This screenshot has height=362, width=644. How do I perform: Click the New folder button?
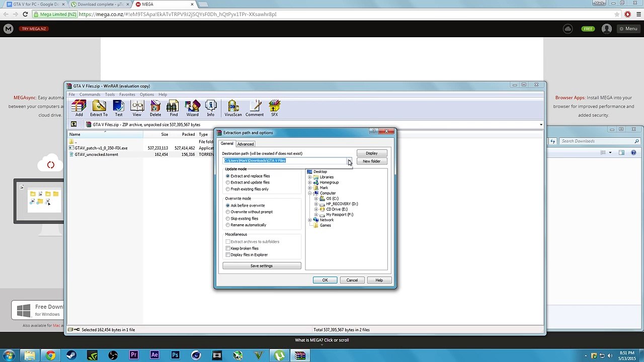click(x=372, y=161)
